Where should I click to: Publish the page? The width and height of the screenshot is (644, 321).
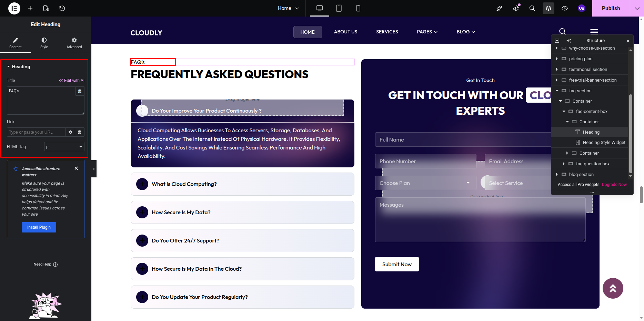coord(611,8)
